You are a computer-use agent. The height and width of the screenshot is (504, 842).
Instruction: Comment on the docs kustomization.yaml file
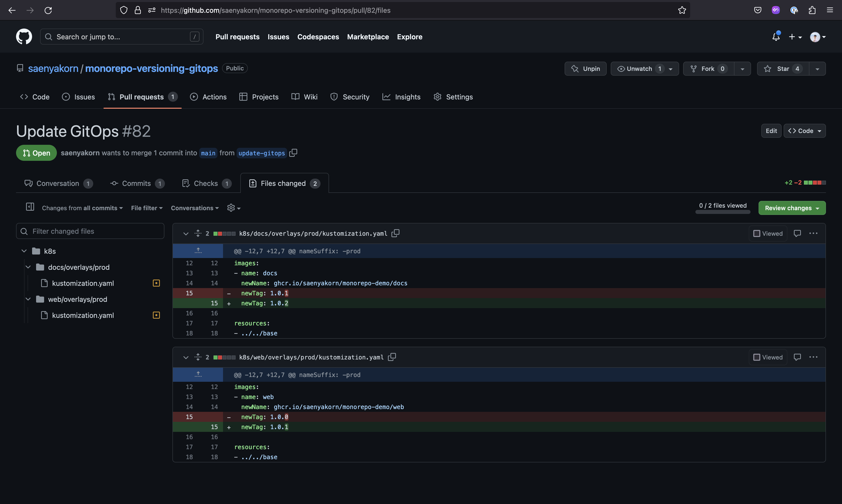797,233
